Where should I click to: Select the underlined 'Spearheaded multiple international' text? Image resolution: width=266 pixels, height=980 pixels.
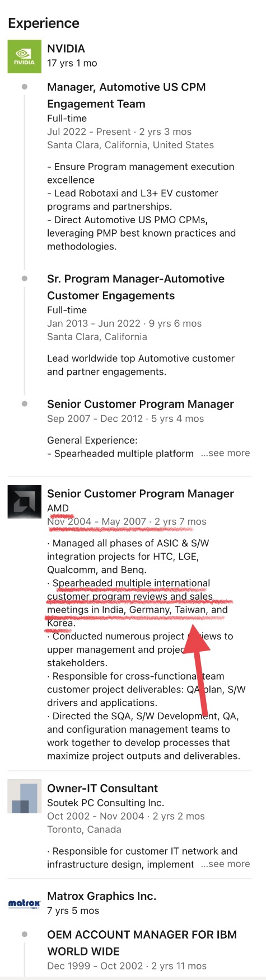pyautogui.click(x=132, y=583)
